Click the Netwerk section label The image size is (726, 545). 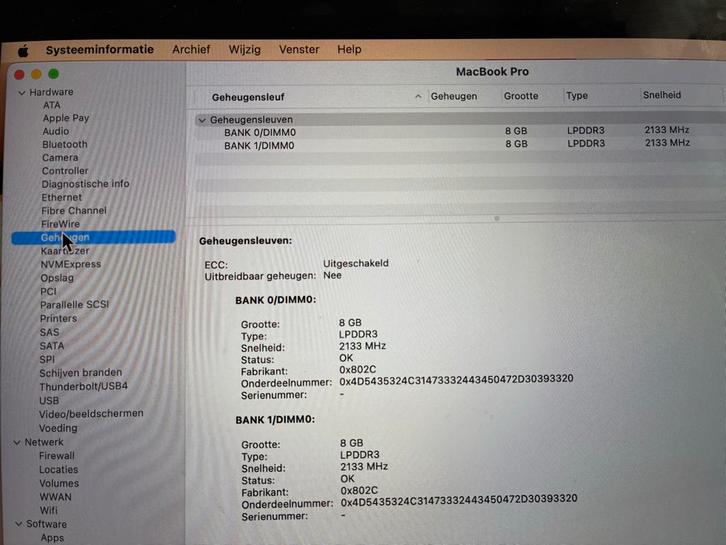pyautogui.click(x=44, y=442)
